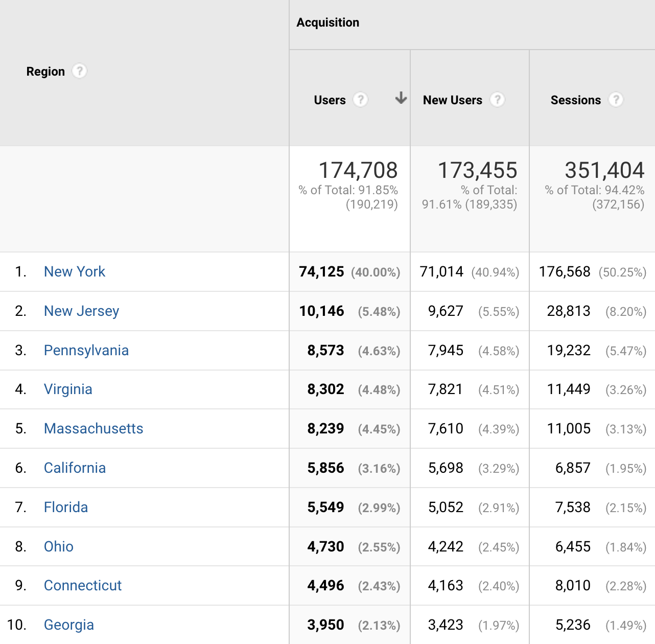This screenshot has width=655, height=644.
Task: Select the Acquisition section header
Action: click(328, 22)
